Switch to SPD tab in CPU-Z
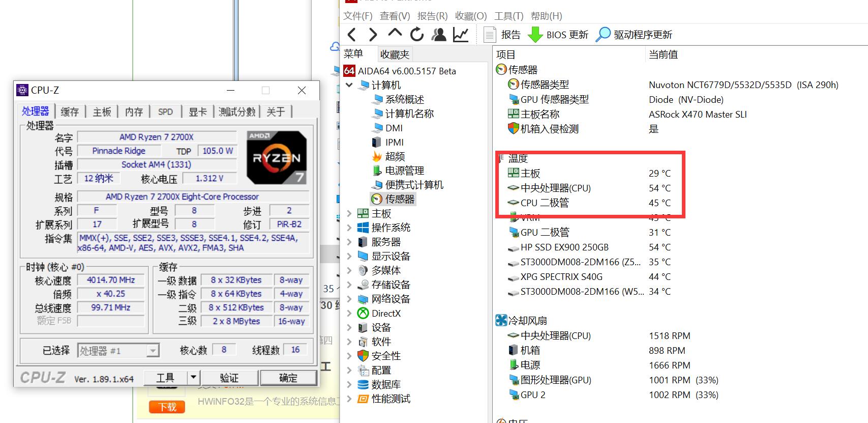Viewport: 868px width, 423px height. (x=165, y=112)
